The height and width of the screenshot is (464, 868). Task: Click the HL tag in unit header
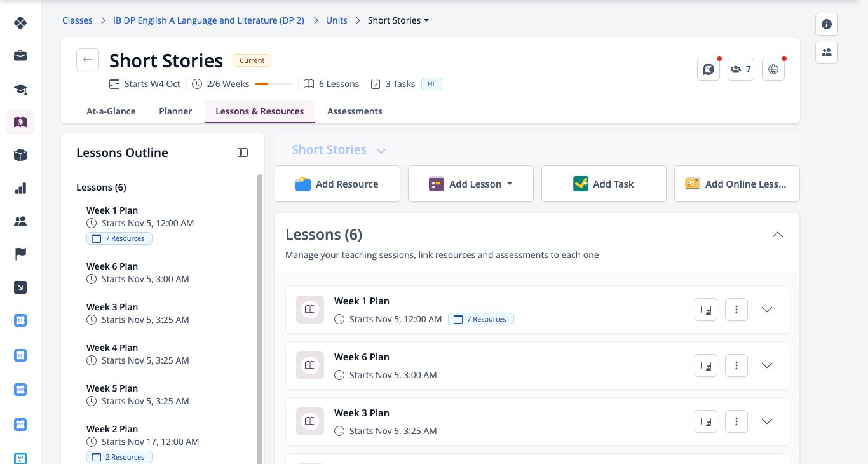(x=431, y=84)
